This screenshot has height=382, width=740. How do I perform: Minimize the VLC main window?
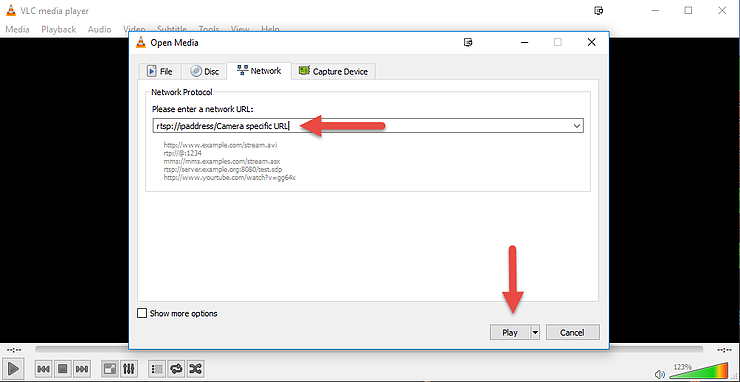(655, 10)
